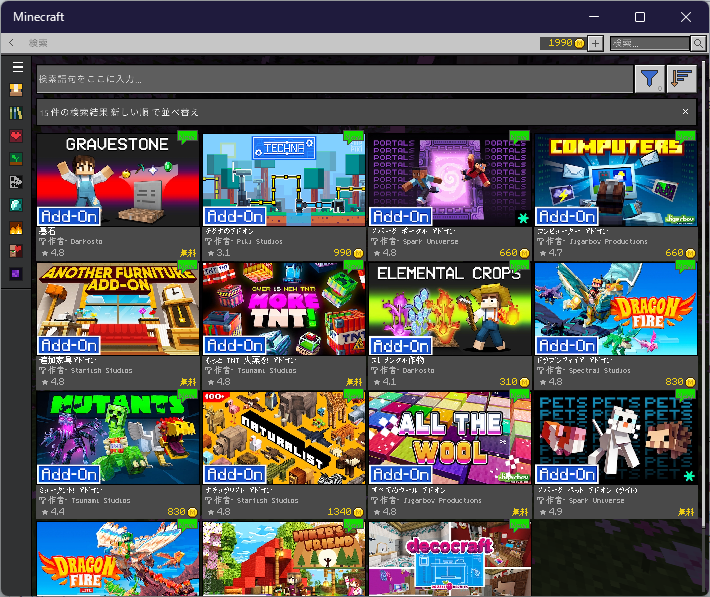Click author text Pixl Studios
Image resolution: width=710 pixels, height=597 pixels.
pyautogui.click(x=259, y=241)
